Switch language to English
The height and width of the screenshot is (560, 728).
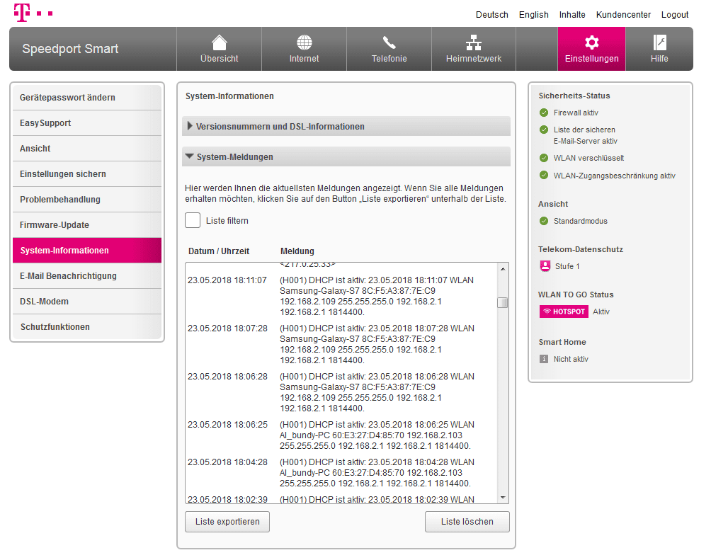tap(533, 15)
